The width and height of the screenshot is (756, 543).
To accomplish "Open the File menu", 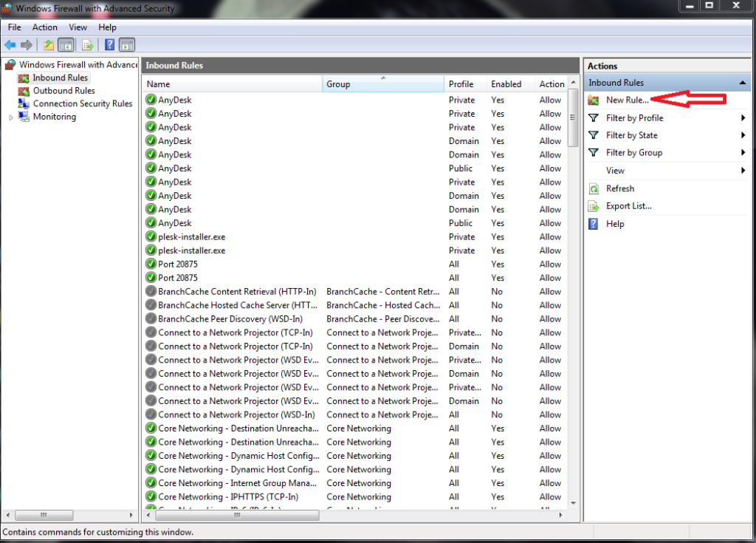I will pyautogui.click(x=14, y=27).
